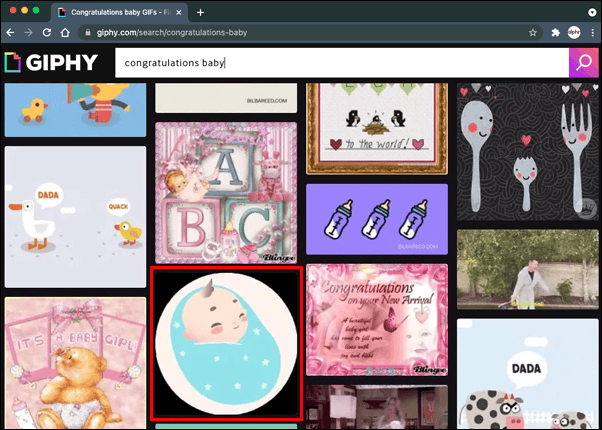Screen dimensions: 602x430
Task: Open the spoon and fork family GIF
Action: pyautogui.click(x=528, y=153)
